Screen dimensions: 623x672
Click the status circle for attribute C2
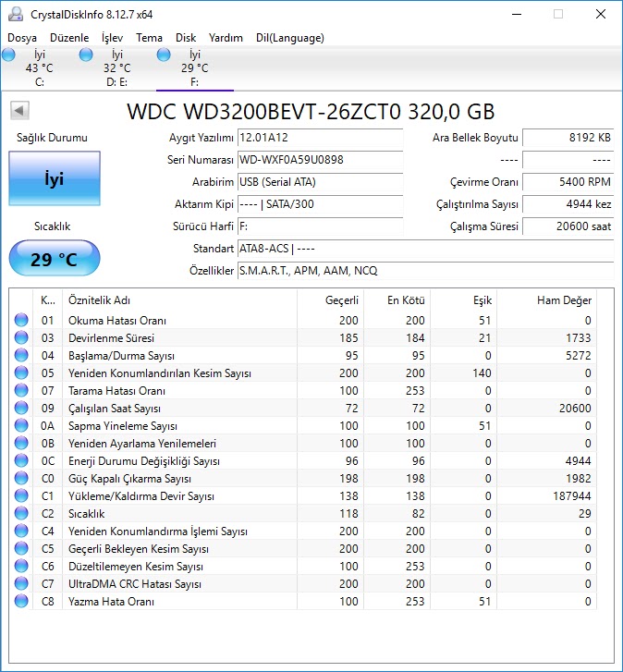[x=21, y=513]
